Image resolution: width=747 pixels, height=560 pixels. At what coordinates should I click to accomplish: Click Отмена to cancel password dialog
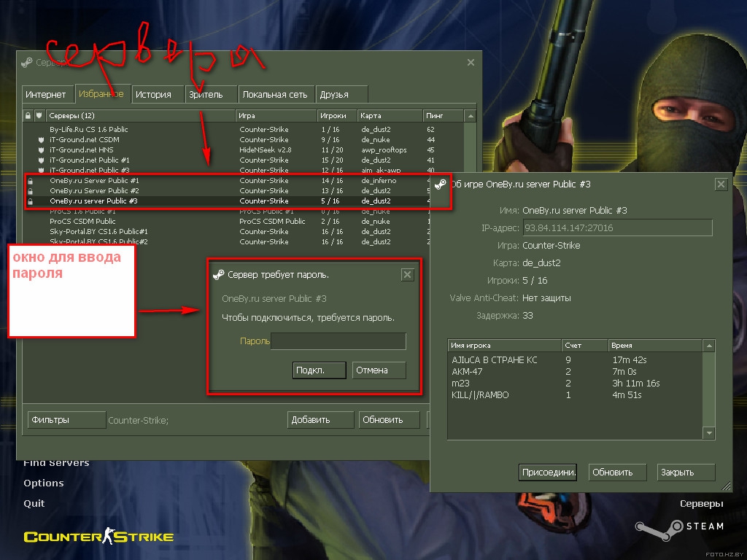click(379, 370)
